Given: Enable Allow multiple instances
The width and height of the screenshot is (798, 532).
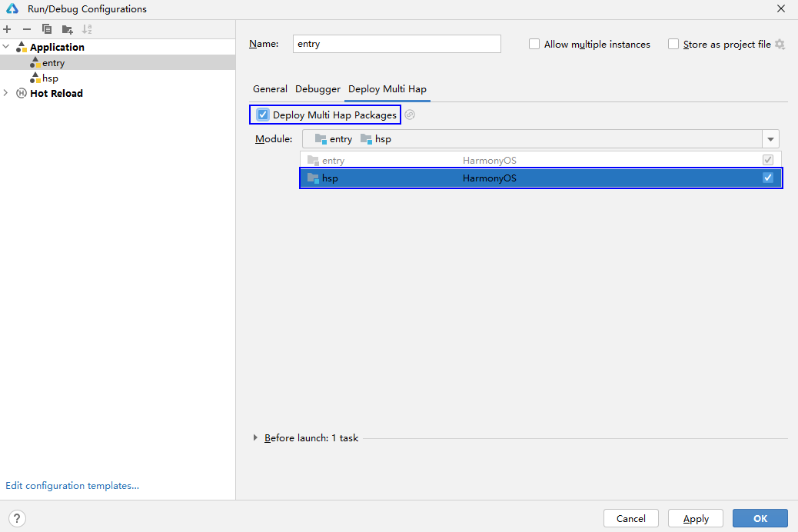Looking at the screenshot, I should pos(534,44).
